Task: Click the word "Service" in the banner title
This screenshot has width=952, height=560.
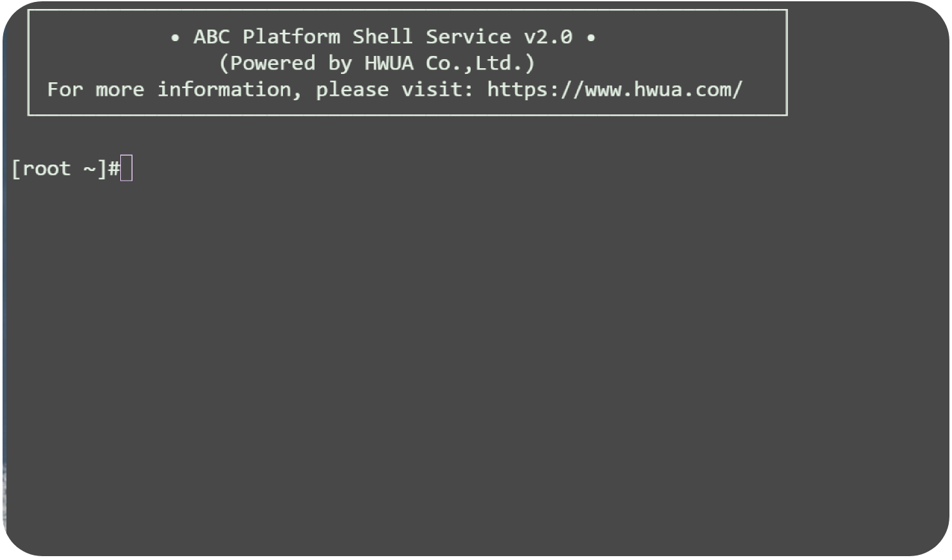Action: coord(468,37)
